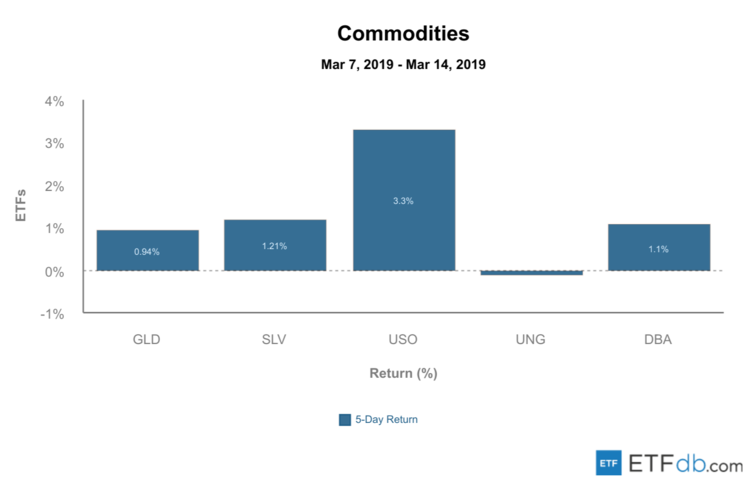
Task: Click the ETFs vertical axis title
Action: click(19, 206)
